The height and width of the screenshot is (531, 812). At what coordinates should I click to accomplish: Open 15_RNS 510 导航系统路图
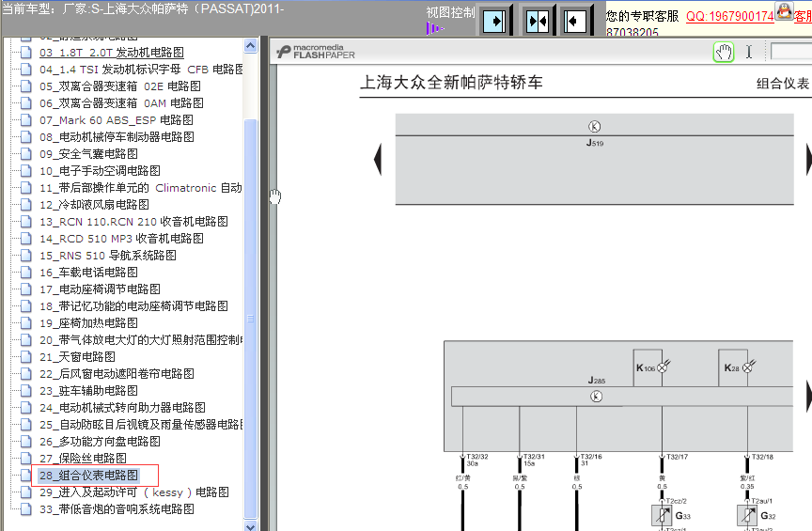[x=108, y=256]
